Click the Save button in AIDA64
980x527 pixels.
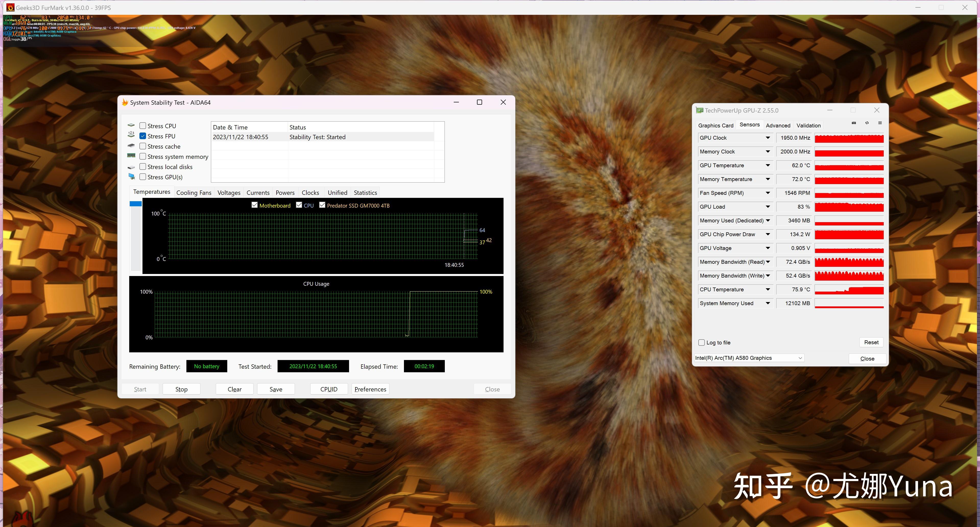point(275,389)
